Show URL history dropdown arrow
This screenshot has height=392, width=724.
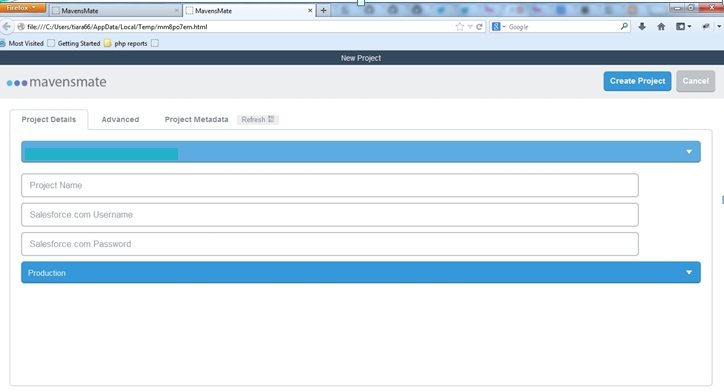pyautogui.click(x=470, y=27)
